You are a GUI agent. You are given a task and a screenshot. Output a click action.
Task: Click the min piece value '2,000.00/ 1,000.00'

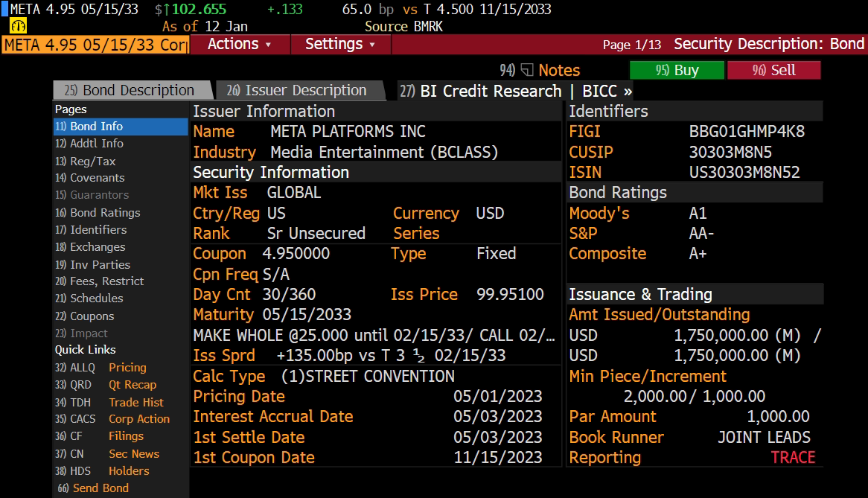tap(695, 397)
